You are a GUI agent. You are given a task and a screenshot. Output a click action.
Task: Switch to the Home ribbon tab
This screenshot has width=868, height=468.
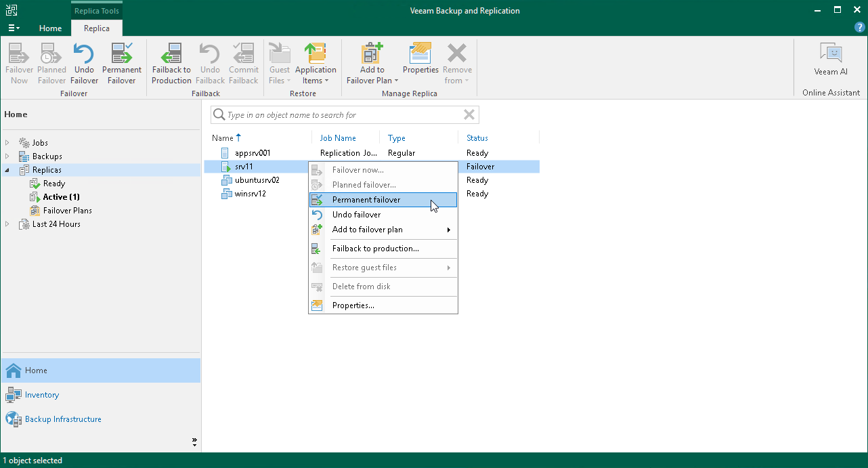50,28
